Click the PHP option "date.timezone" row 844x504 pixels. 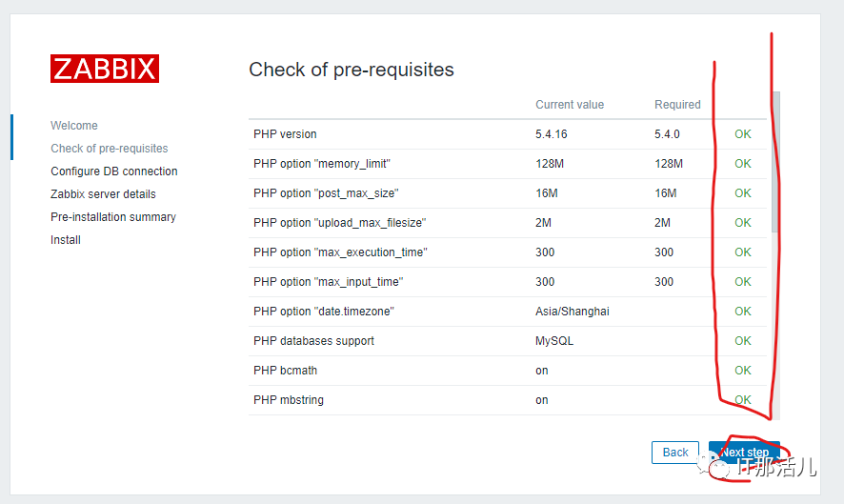(507, 312)
